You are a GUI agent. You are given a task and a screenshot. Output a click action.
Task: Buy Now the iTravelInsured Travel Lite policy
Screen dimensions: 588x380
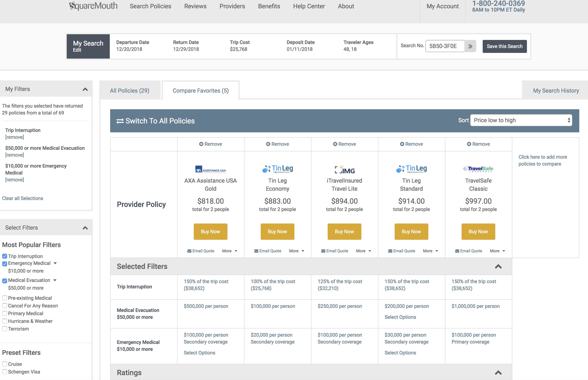344,232
